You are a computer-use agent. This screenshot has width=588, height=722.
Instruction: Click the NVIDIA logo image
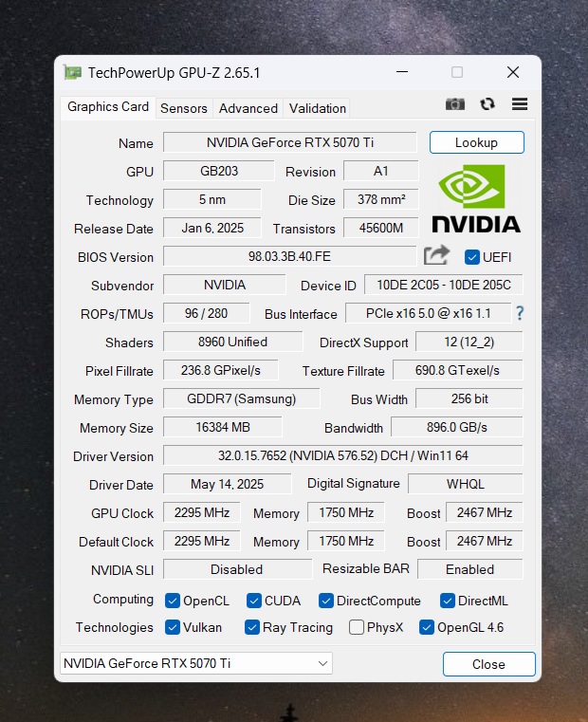(476, 199)
